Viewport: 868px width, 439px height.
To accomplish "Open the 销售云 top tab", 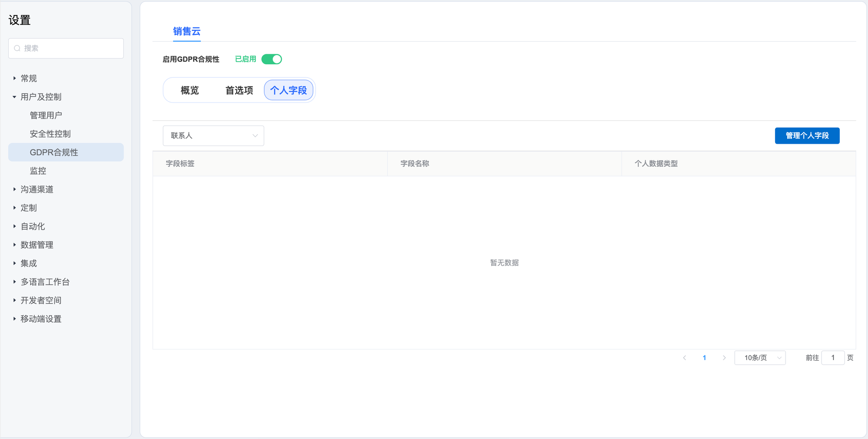I will coord(187,31).
